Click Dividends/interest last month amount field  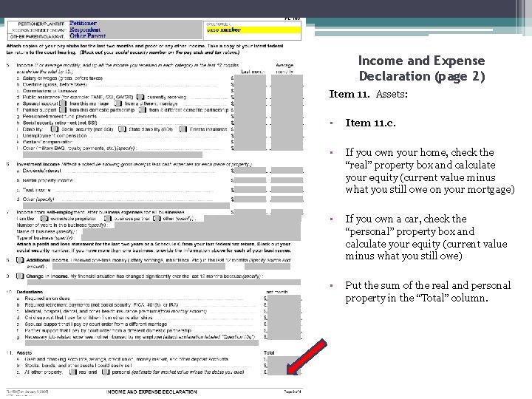point(250,171)
